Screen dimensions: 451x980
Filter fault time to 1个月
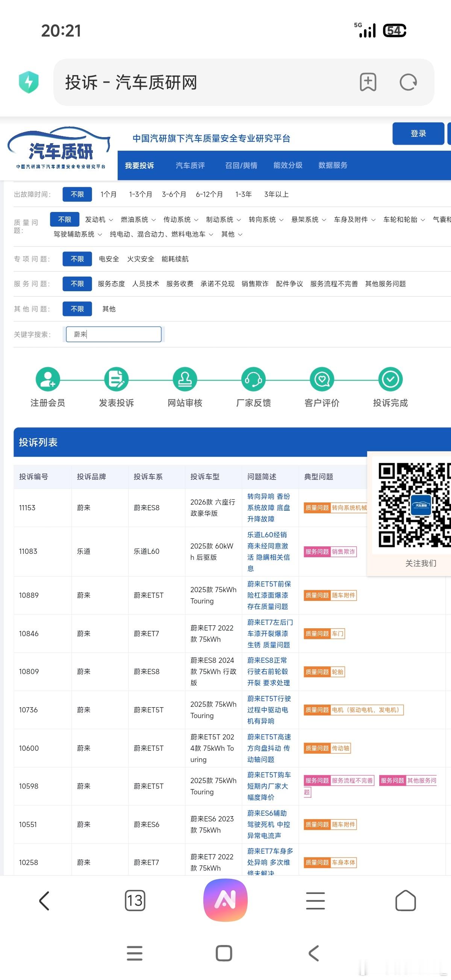[109, 194]
